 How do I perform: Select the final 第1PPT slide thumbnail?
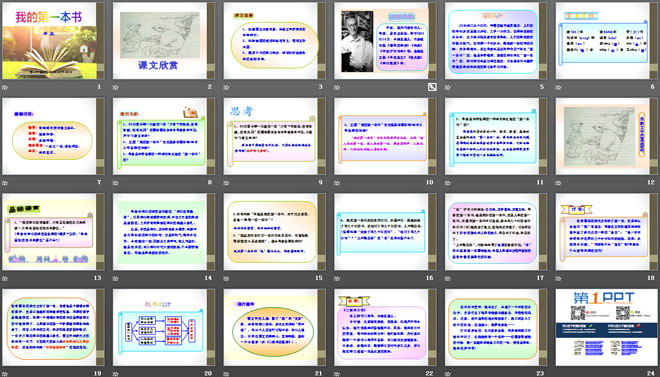(x=607, y=327)
